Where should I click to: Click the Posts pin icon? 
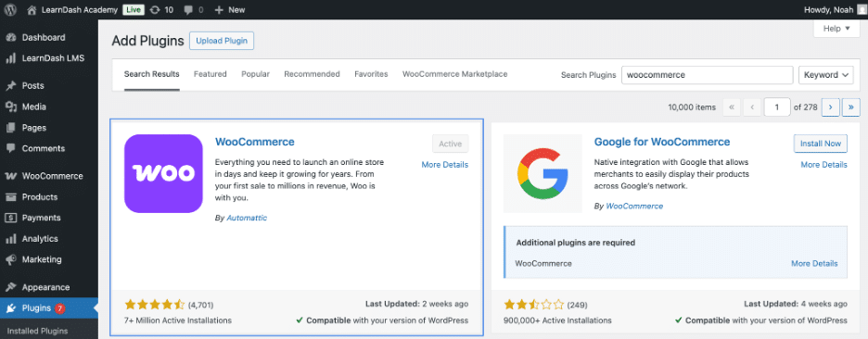[x=10, y=86]
